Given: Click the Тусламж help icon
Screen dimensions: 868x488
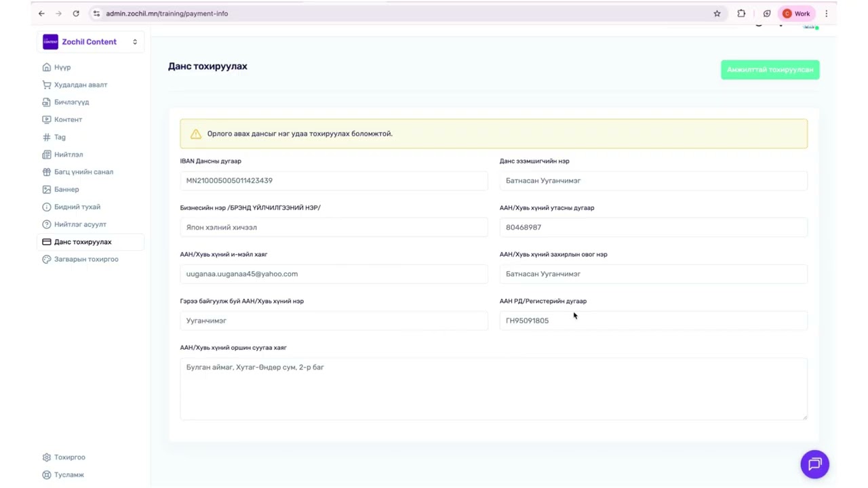Looking at the screenshot, I should click(x=47, y=475).
